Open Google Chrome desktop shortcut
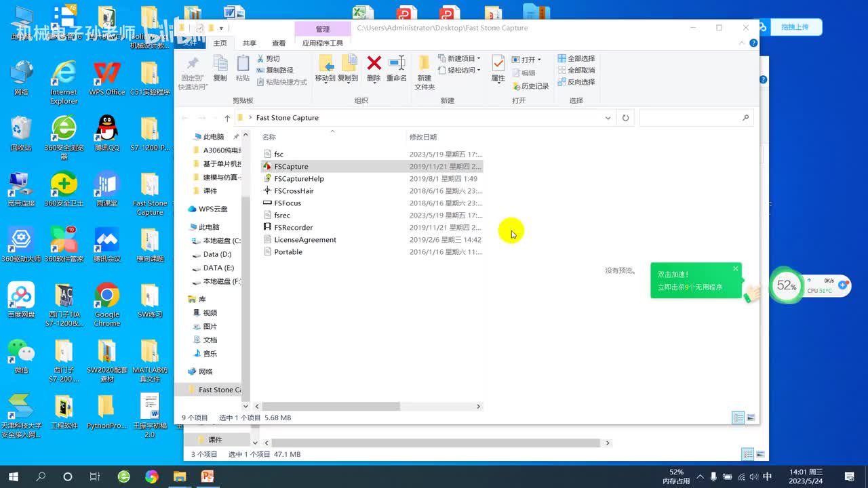 107,305
